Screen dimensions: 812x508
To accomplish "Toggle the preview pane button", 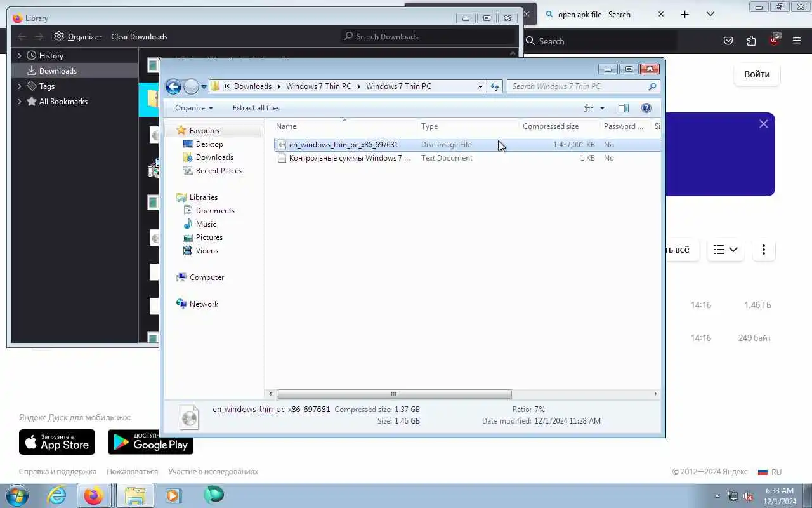I will point(624,108).
